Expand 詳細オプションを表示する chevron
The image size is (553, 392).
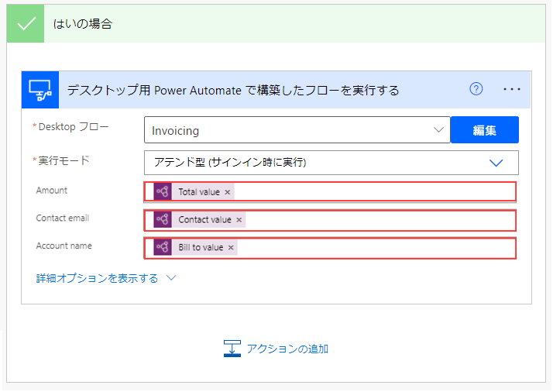(x=171, y=277)
